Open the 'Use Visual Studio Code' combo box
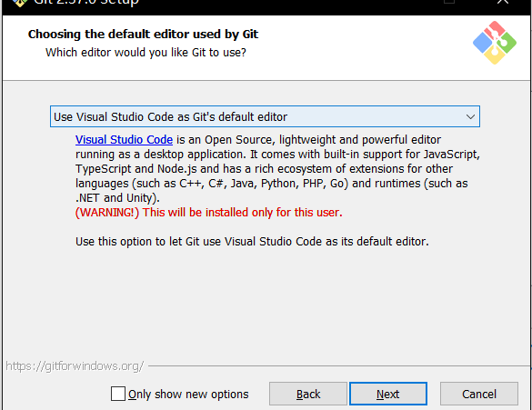 pyautogui.click(x=265, y=116)
